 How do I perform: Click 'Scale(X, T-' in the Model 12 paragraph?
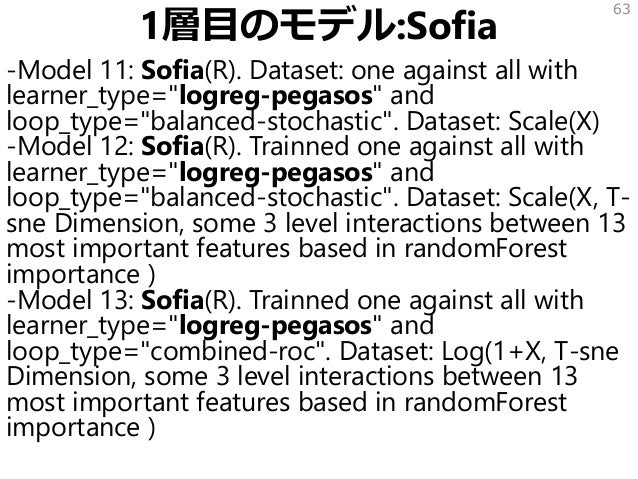[569, 198]
